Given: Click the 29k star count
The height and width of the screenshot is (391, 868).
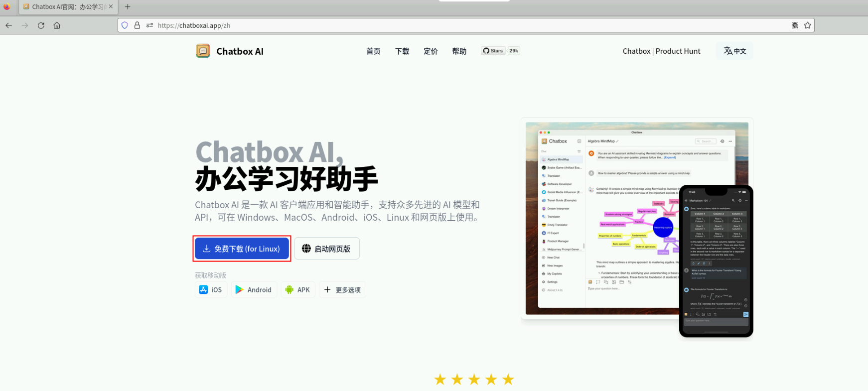Looking at the screenshot, I should 514,51.
